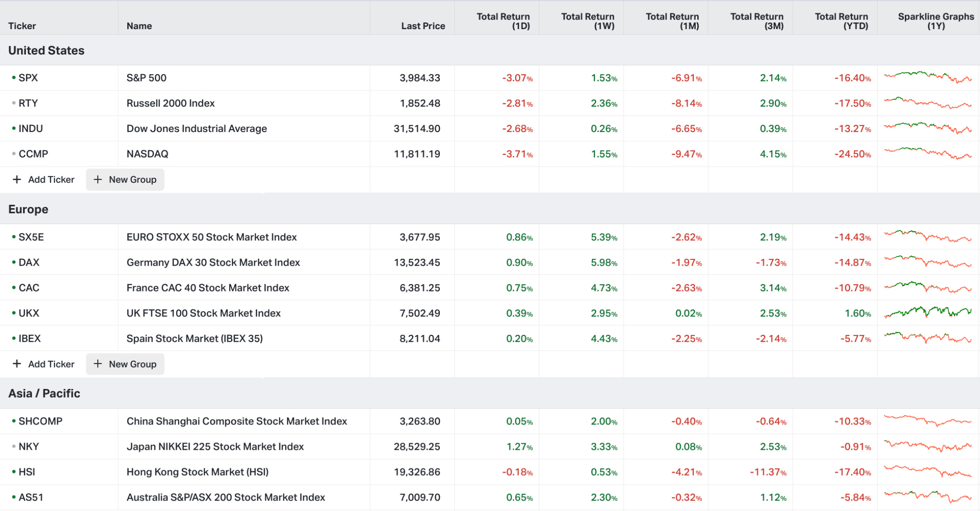Click the last price 3,984.33

420,78
